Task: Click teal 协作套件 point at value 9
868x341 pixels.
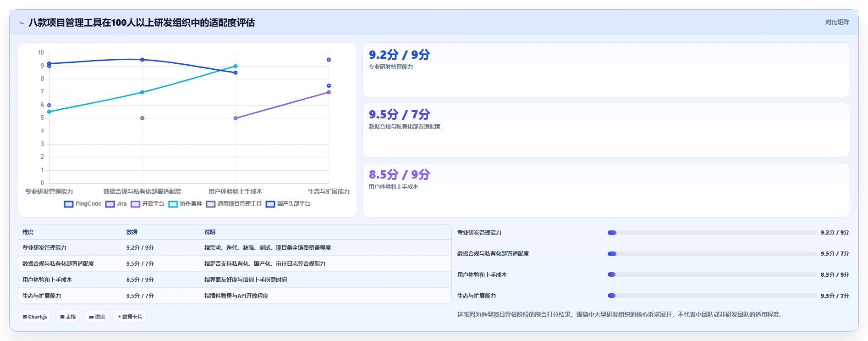Action: coord(236,66)
